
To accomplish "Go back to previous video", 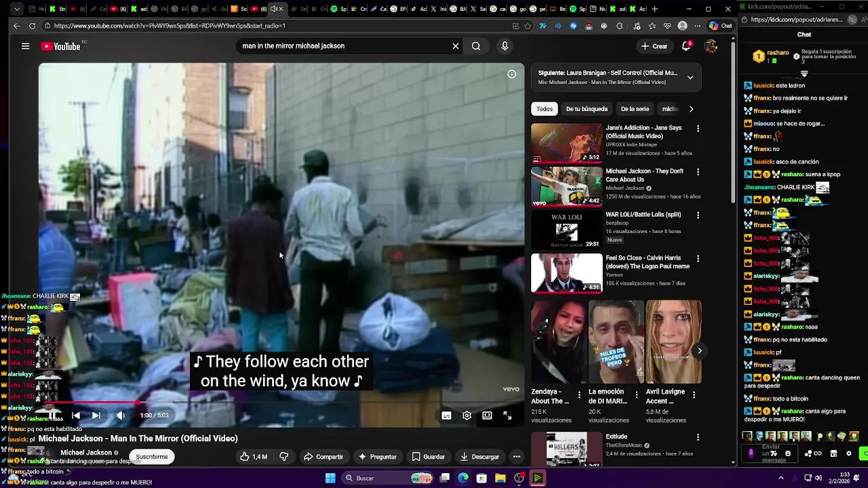I will point(76,415).
